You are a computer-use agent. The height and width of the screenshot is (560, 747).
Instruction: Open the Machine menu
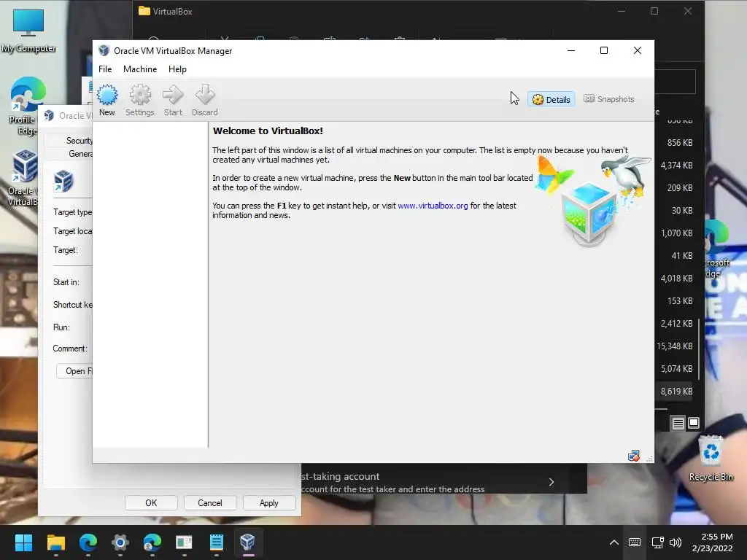[140, 69]
